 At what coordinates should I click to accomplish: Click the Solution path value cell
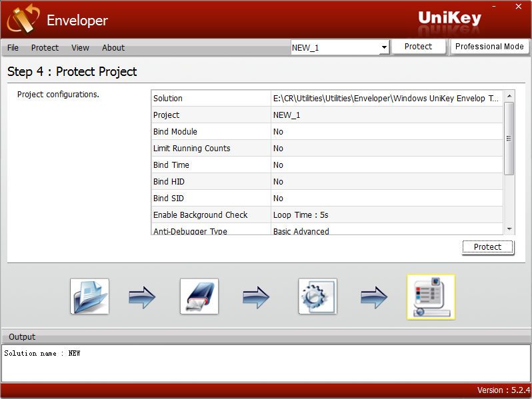coord(387,99)
